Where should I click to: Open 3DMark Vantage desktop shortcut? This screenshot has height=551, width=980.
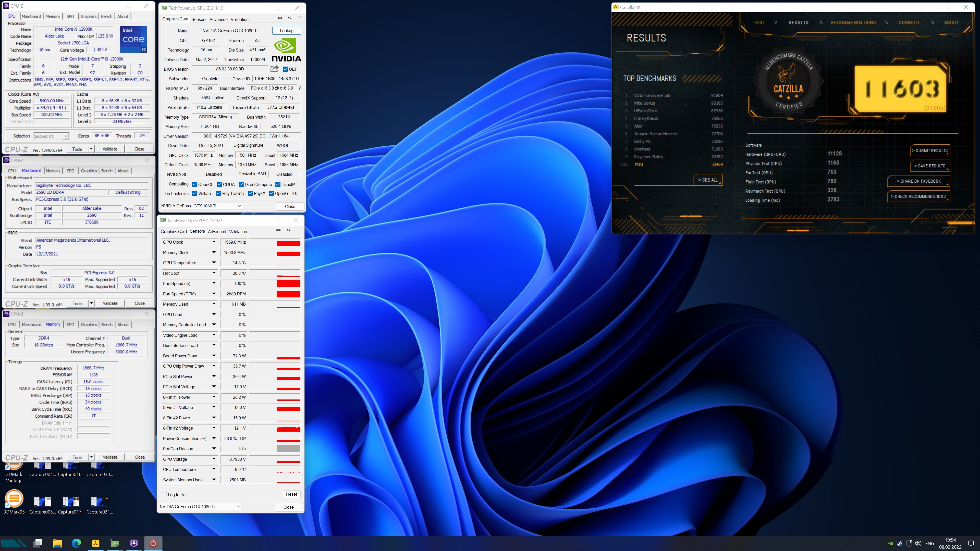(x=14, y=473)
